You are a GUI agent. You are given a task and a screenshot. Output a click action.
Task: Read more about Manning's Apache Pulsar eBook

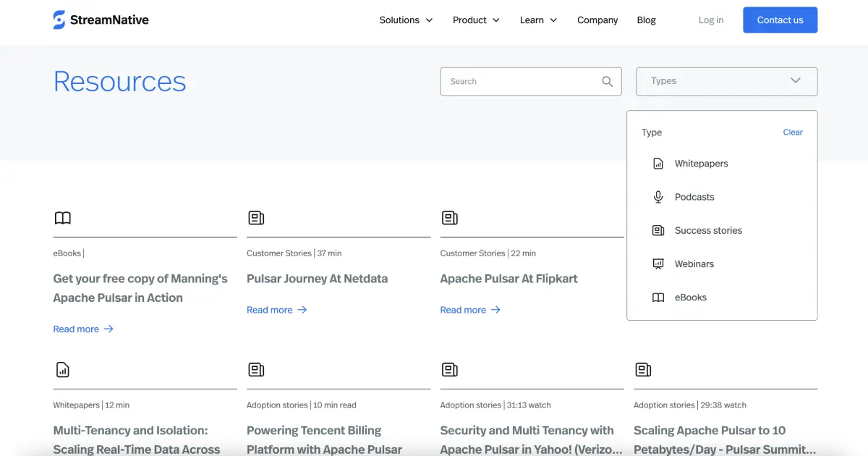(x=83, y=329)
